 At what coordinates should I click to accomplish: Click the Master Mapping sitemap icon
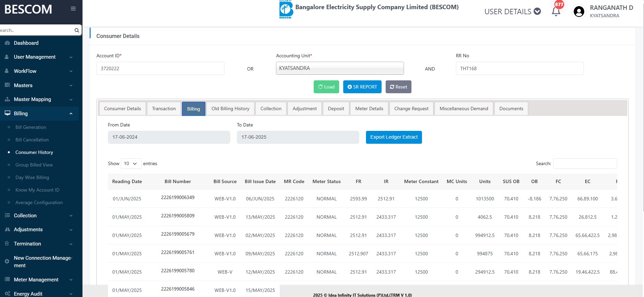[x=7, y=99]
